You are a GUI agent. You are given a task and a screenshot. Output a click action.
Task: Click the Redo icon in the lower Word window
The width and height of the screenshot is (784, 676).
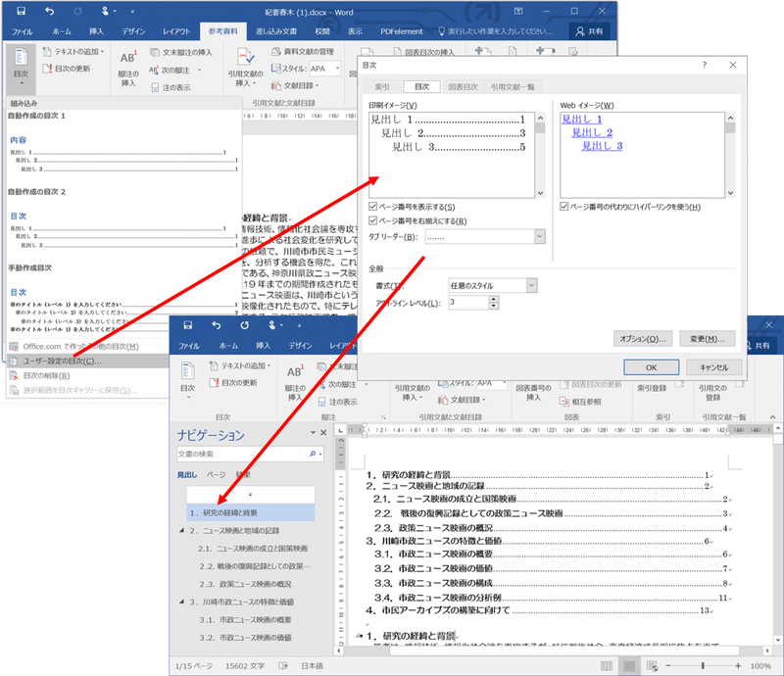pyautogui.click(x=244, y=325)
